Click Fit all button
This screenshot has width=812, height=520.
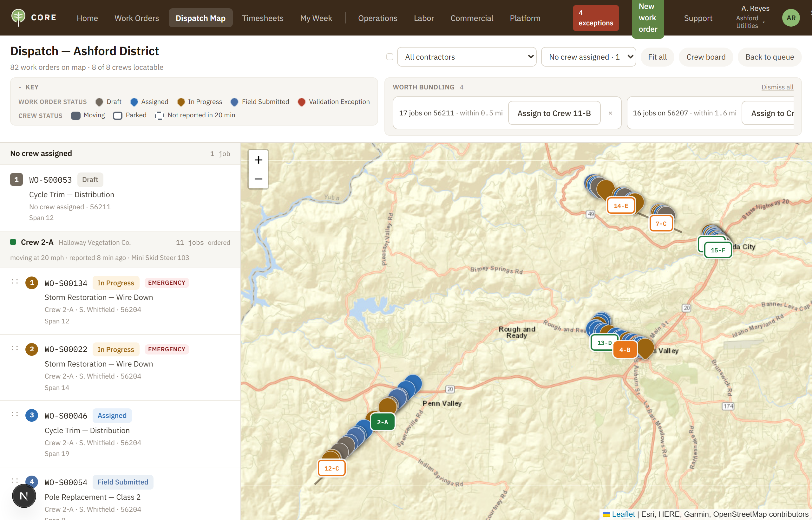tap(657, 57)
